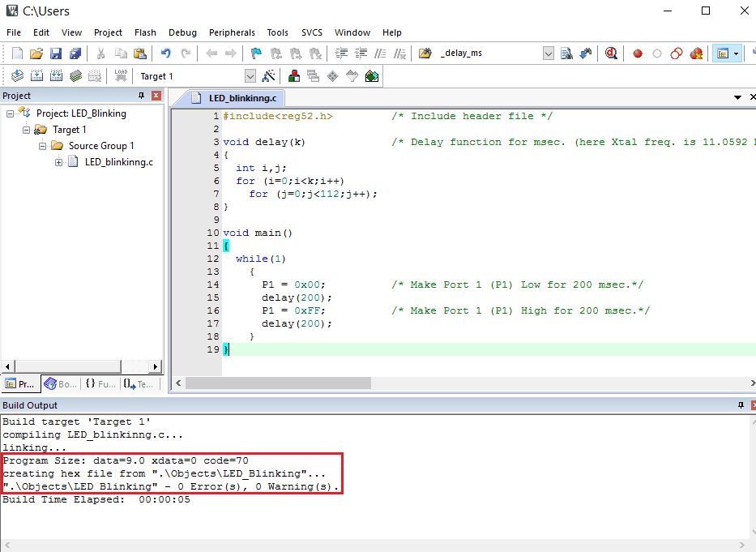Click the Save file icon

pyautogui.click(x=56, y=53)
